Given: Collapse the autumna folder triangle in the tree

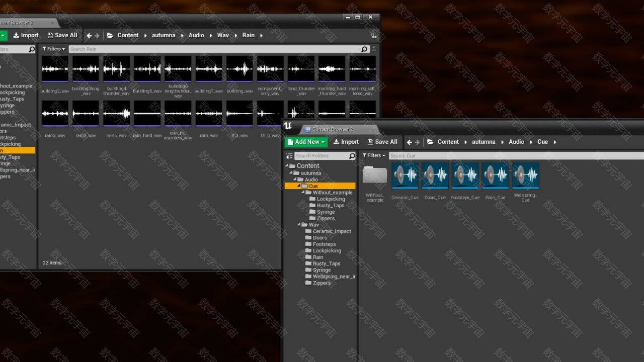Looking at the screenshot, I should tap(291, 173).
